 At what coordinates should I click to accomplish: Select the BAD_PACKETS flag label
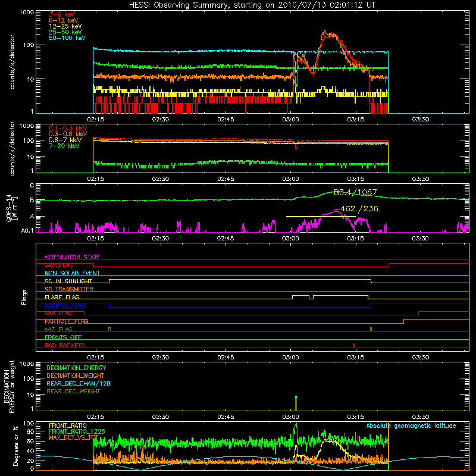tap(65, 345)
